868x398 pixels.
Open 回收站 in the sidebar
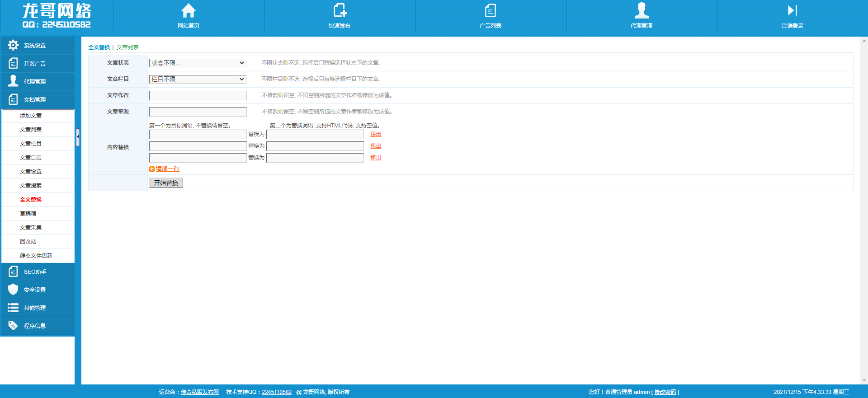[x=28, y=242]
